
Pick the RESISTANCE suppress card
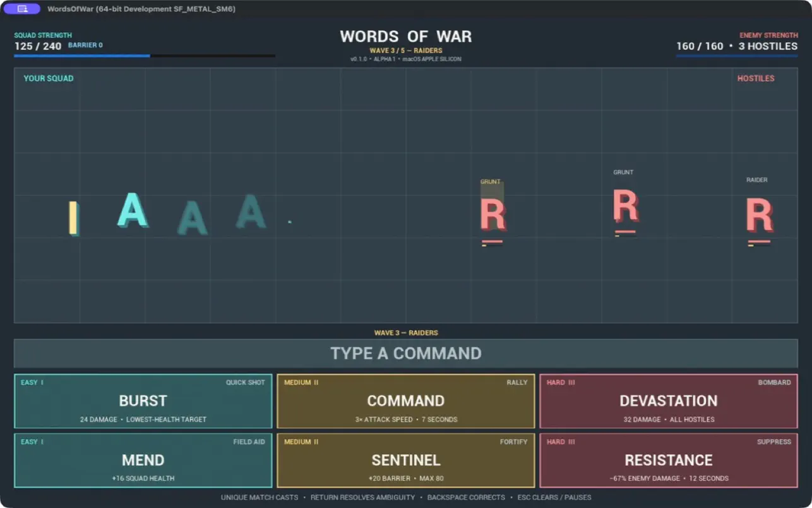coord(669,461)
